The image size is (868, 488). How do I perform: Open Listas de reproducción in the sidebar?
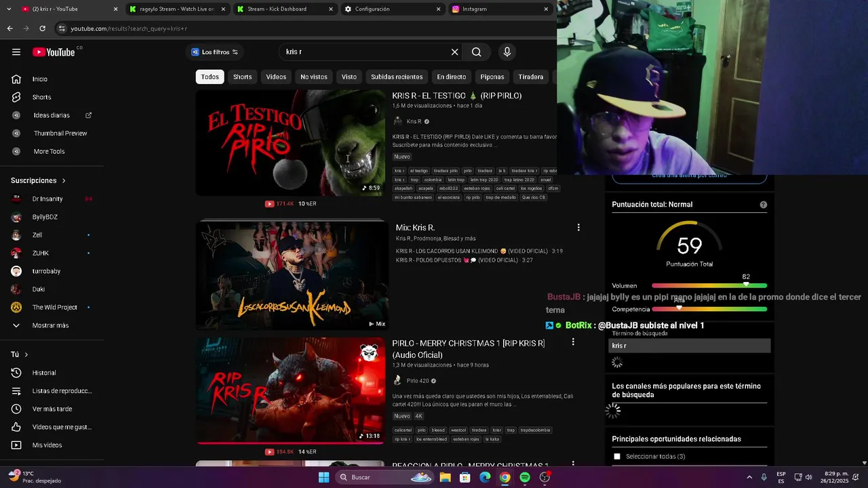pos(61,391)
